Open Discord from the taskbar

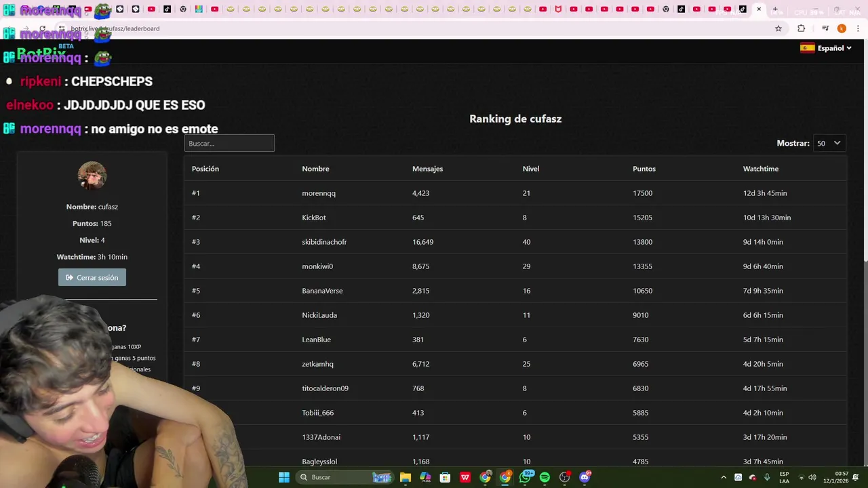click(x=585, y=477)
